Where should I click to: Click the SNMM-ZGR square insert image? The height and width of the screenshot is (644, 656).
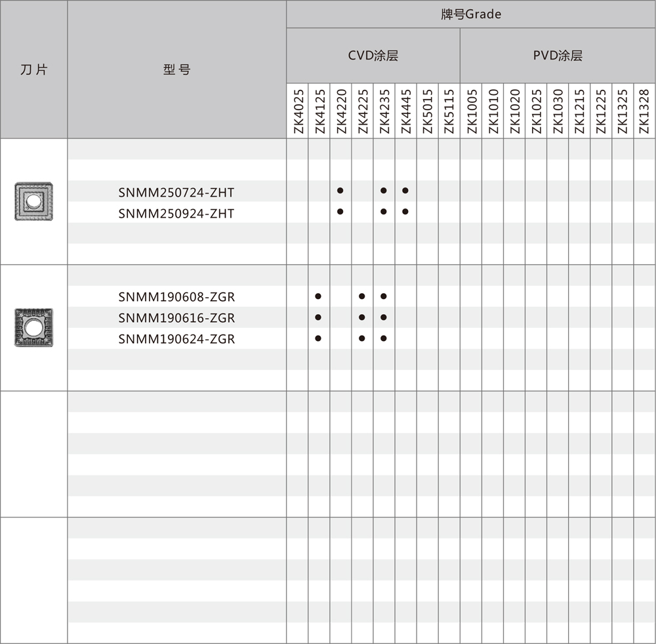tap(33, 327)
